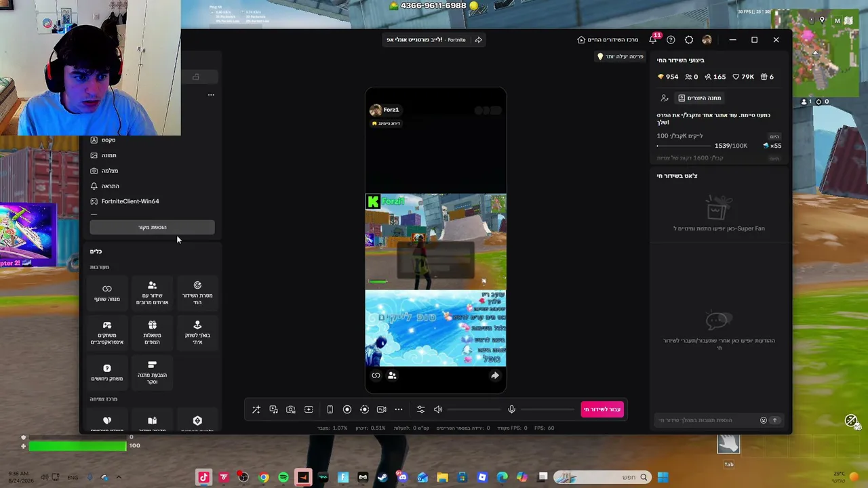Click the magic wand effects icon
The image size is (868, 488).
[256, 409]
